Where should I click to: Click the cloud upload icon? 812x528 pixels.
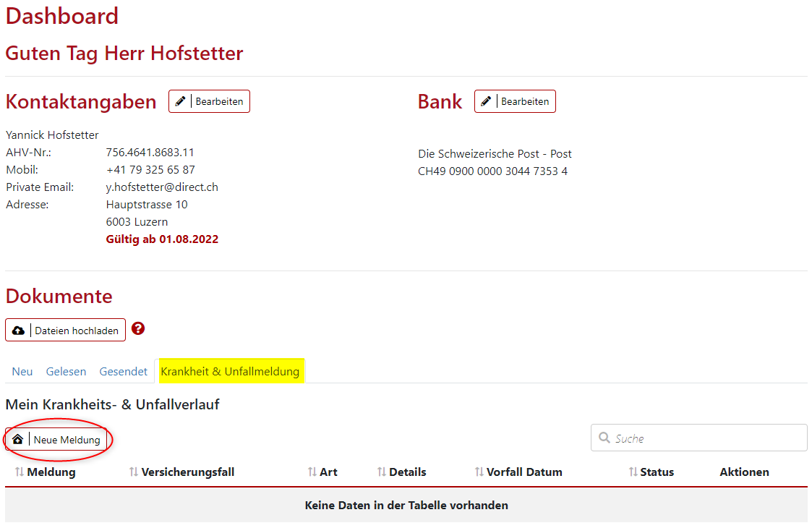(19, 331)
